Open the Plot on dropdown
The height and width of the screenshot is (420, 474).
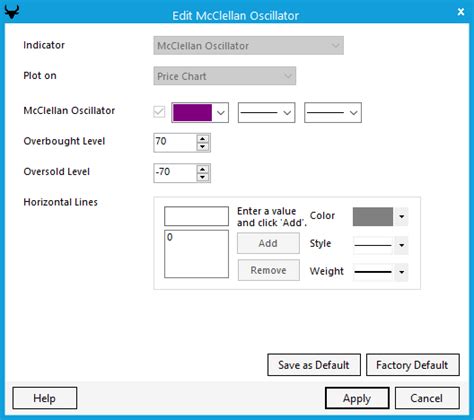pos(224,76)
